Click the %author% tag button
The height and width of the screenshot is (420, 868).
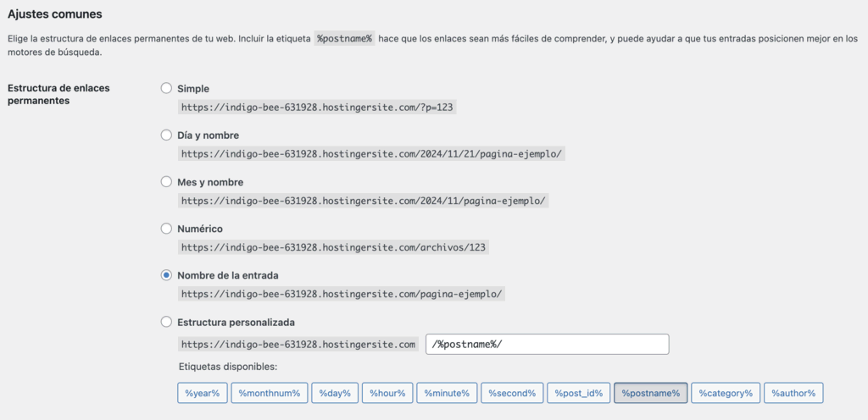click(x=793, y=393)
